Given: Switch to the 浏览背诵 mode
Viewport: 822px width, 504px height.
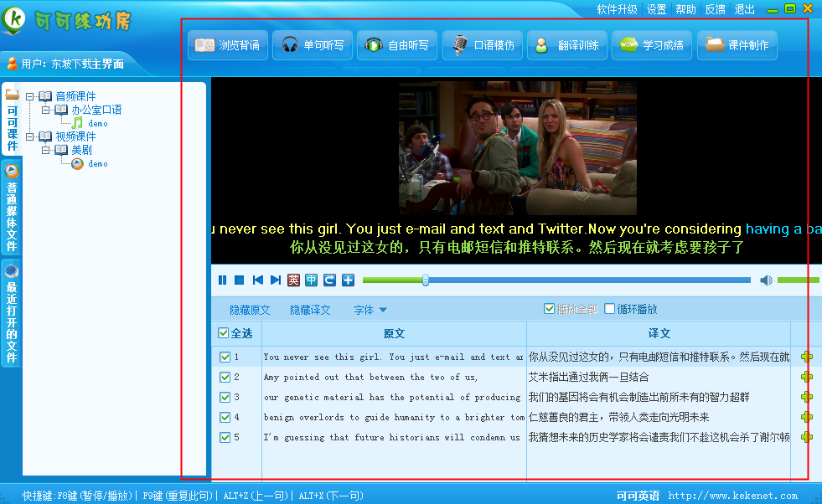Looking at the screenshot, I should point(228,45).
